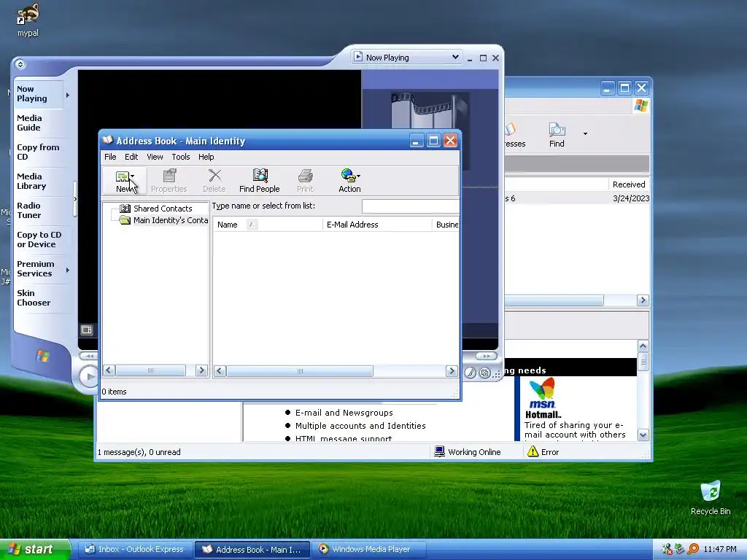This screenshot has width=747, height=560.
Task: Switch to Inbox - Outlook Express taskbar button
Action: tap(134, 549)
